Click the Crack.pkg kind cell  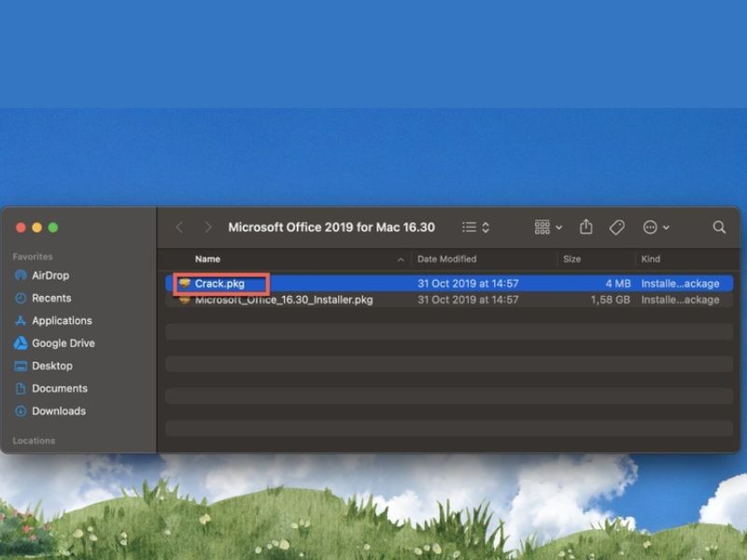tap(680, 284)
